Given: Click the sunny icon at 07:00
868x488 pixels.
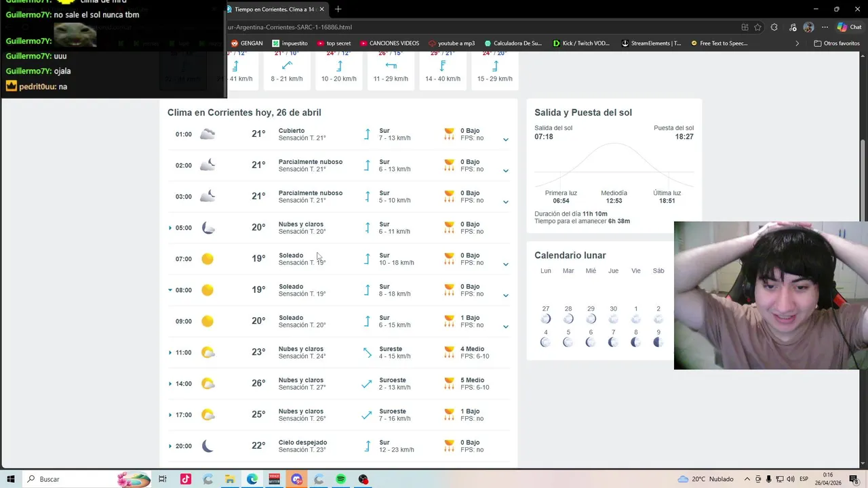Looking at the screenshot, I should tap(208, 259).
